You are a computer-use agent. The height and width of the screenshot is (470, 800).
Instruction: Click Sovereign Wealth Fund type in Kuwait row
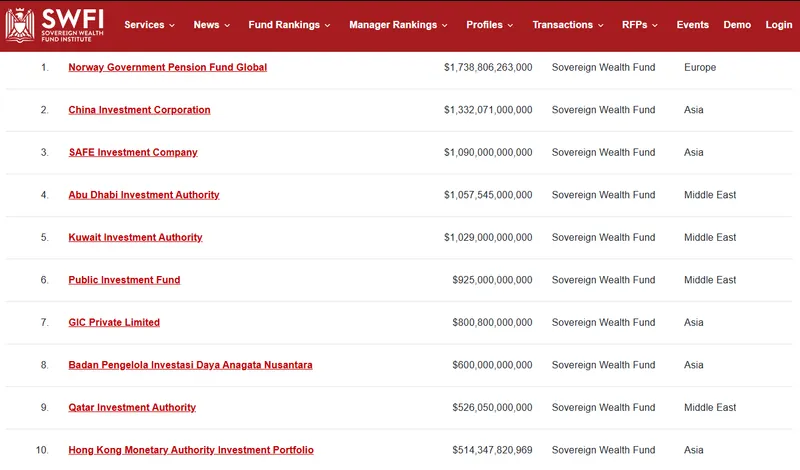pyautogui.click(x=603, y=237)
